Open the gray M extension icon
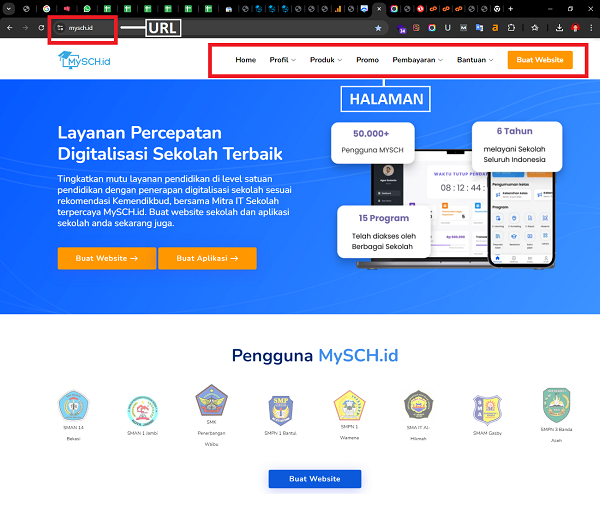The width and height of the screenshot is (600, 515). pyautogui.click(x=463, y=28)
